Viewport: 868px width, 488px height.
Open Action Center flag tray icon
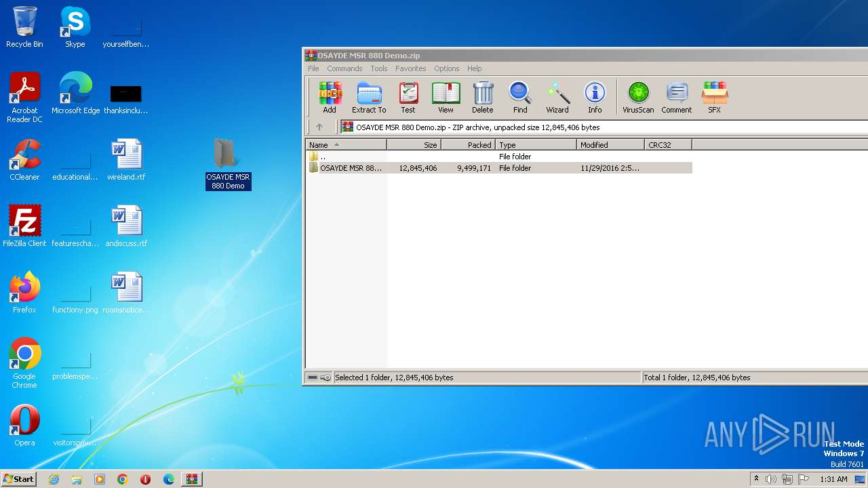click(804, 479)
